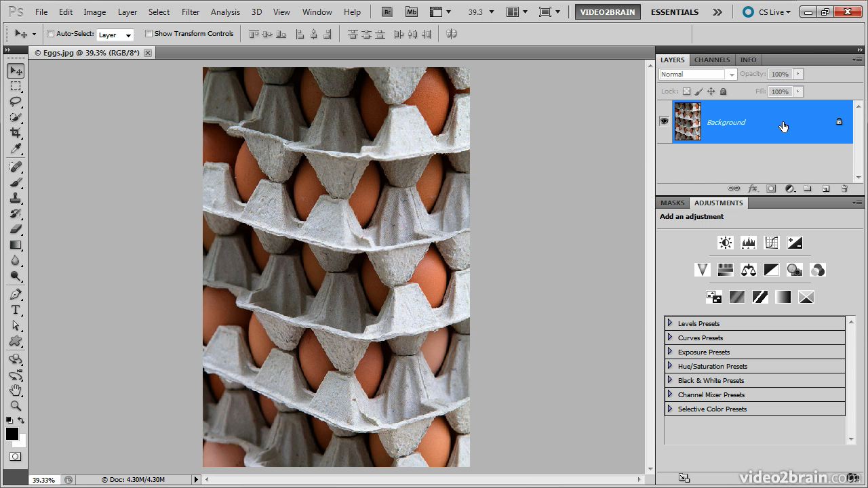
Task: Add a Black & White adjustment
Action: click(x=772, y=270)
